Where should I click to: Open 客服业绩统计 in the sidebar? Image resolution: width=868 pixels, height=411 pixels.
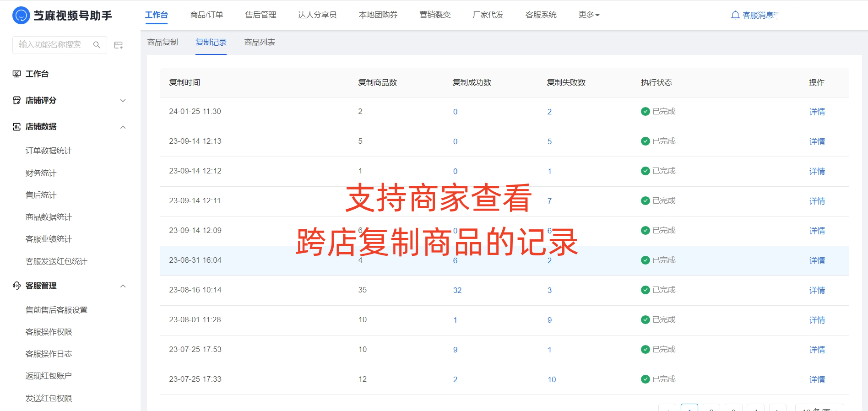pyautogui.click(x=49, y=239)
